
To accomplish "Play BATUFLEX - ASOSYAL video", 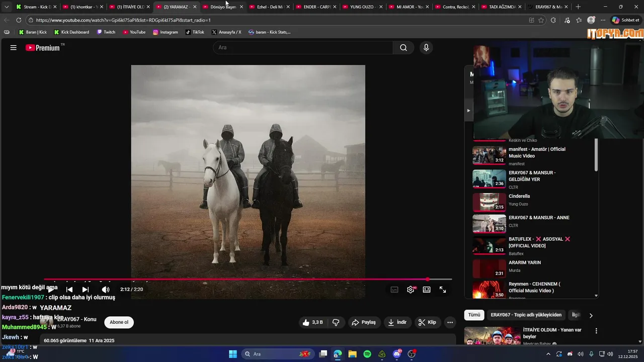I will pos(533,246).
